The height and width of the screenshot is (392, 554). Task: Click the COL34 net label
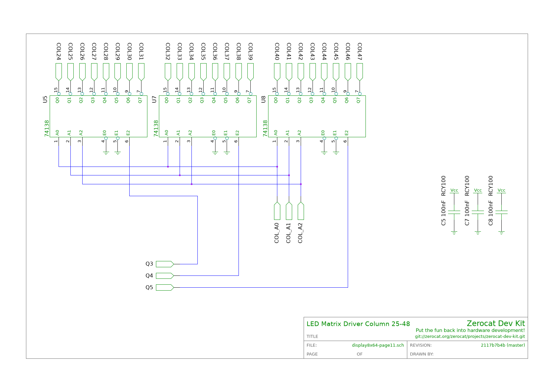coord(191,52)
